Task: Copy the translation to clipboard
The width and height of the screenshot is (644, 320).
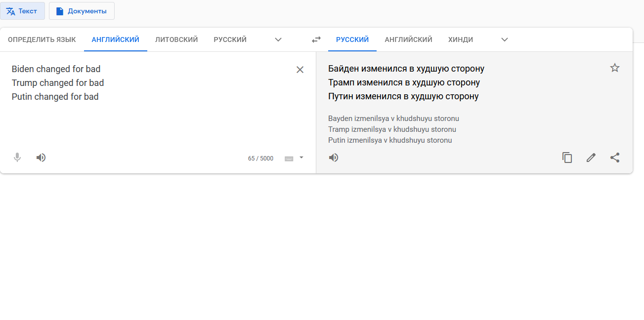Action: 567,158
